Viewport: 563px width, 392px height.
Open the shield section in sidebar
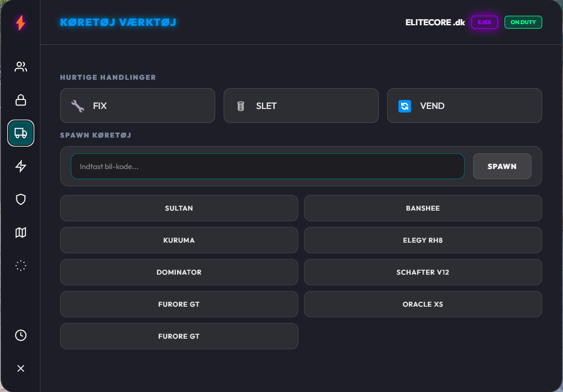point(20,199)
